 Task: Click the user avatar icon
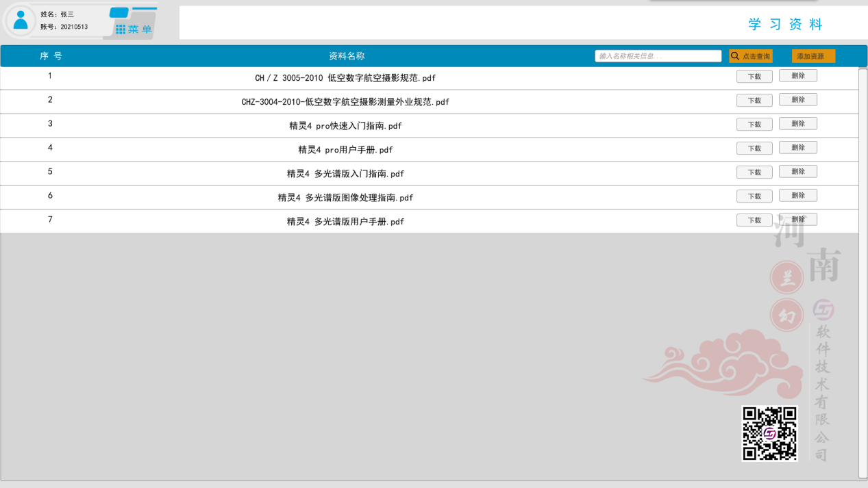[x=21, y=19]
